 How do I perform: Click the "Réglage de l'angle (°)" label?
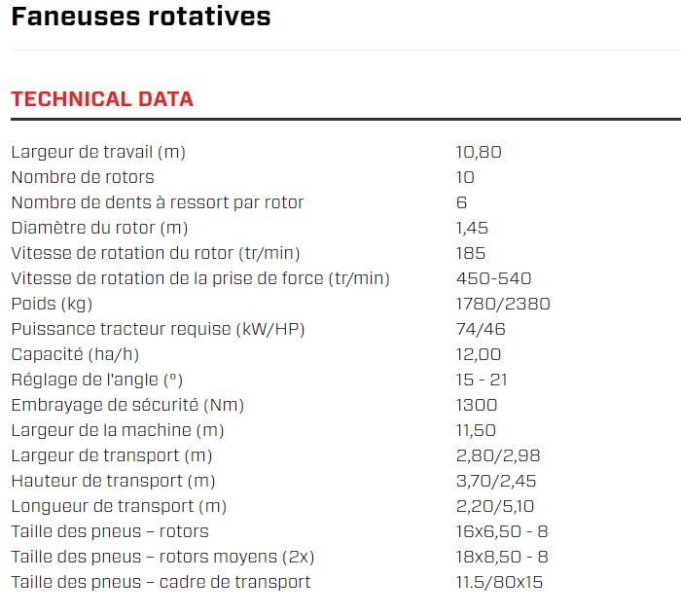pyautogui.click(x=96, y=380)
